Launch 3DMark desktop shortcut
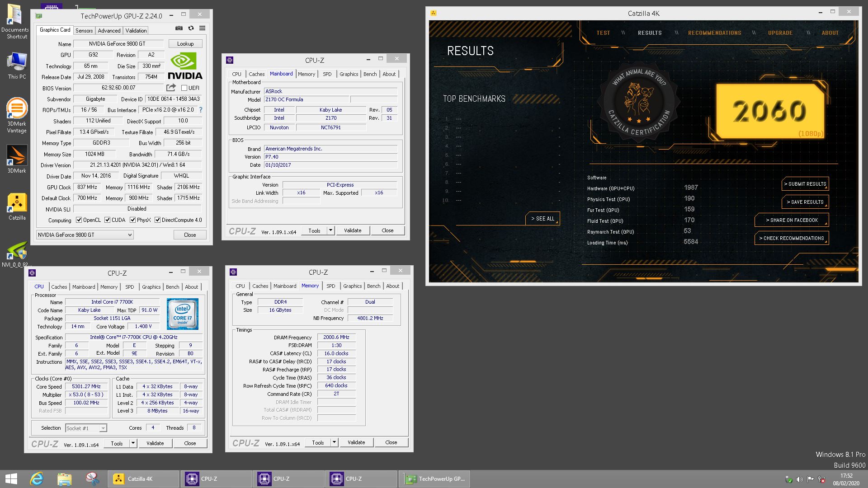Image resolution: width=868 pixels, height=488 pixels. click(x=17, y=159)
